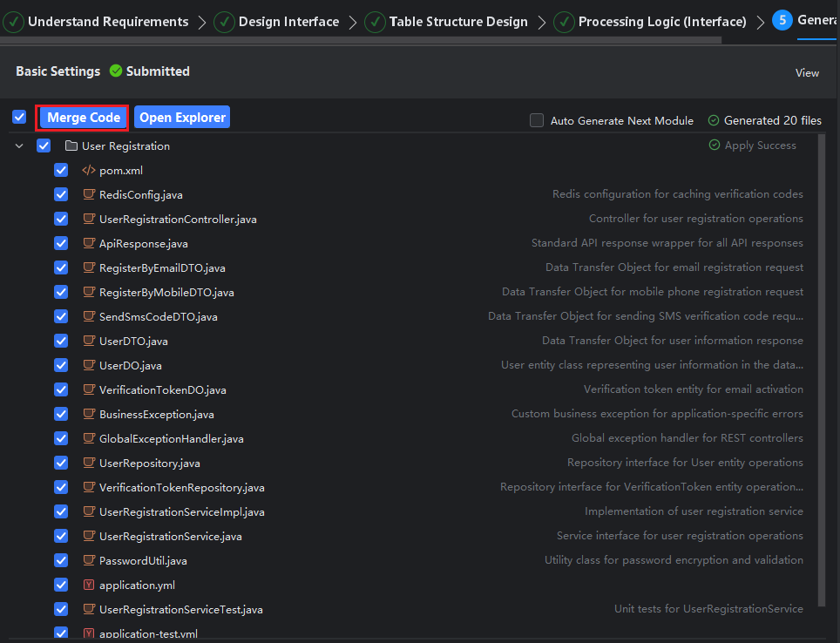Click the User Registration folder icon

[x=71, y=146]
